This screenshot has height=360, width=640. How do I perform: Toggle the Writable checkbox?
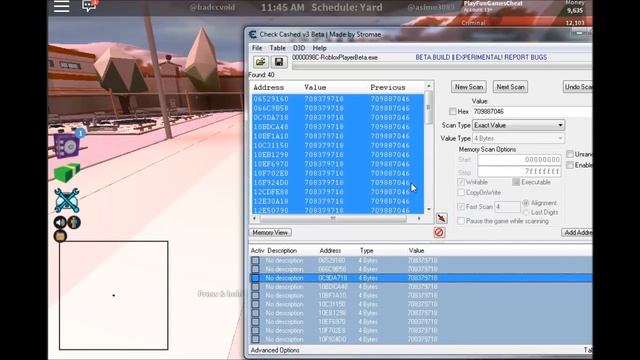pos(461,182)
